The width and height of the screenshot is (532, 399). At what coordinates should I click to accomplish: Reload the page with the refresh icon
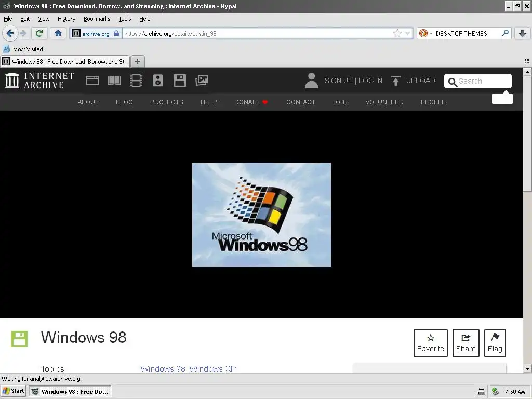39,33
